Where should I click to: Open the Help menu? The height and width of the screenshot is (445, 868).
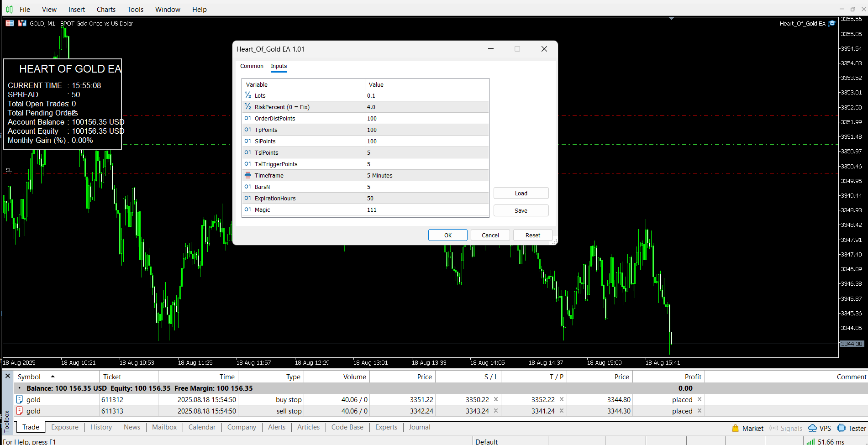(x=199, y=9)
